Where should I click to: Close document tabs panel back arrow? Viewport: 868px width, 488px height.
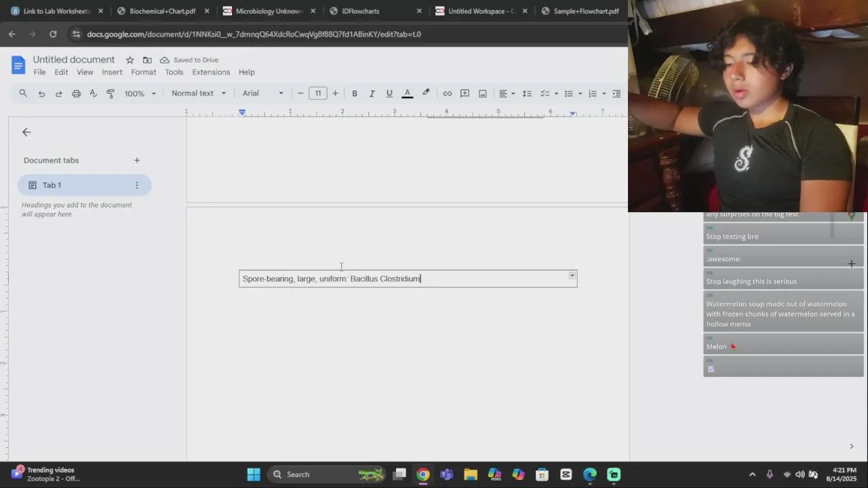[26, 132]
